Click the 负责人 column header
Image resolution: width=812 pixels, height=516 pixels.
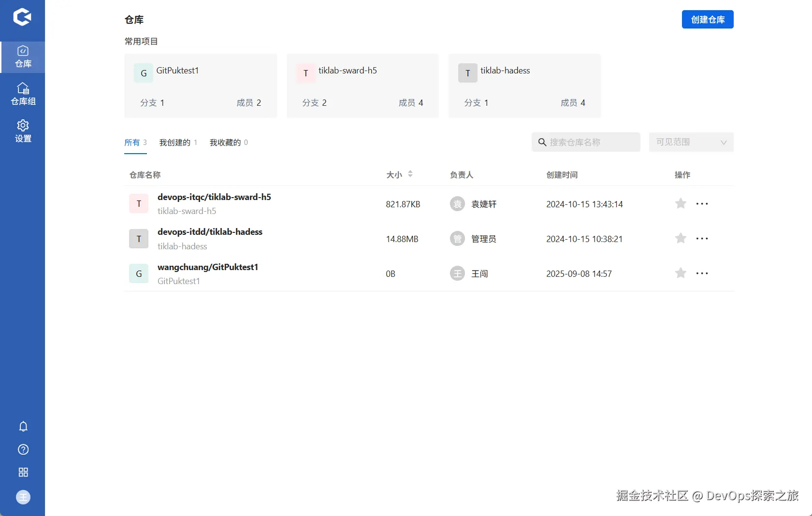point(462,175)
